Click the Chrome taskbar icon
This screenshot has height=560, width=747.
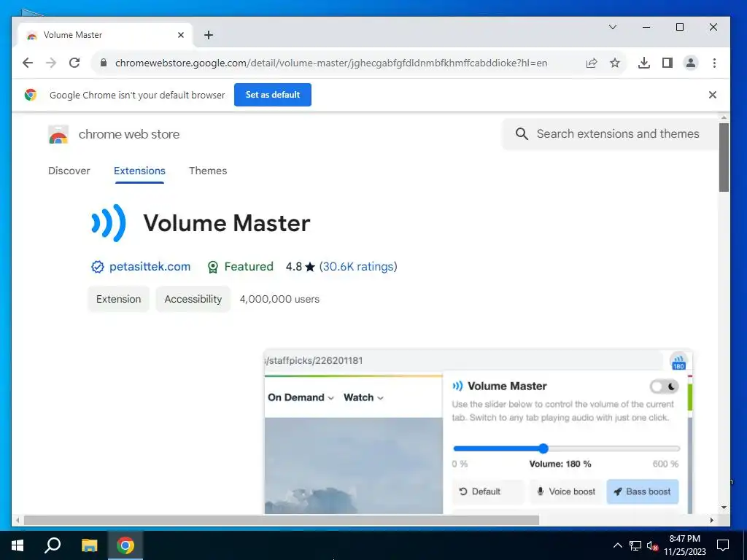point(125,545)
